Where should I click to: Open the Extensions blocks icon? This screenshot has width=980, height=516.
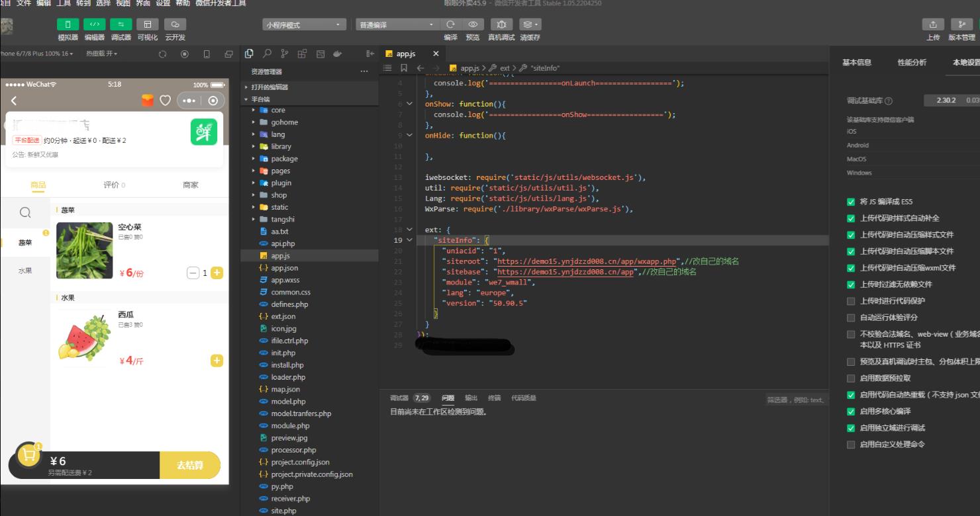[x=302, y=54]
